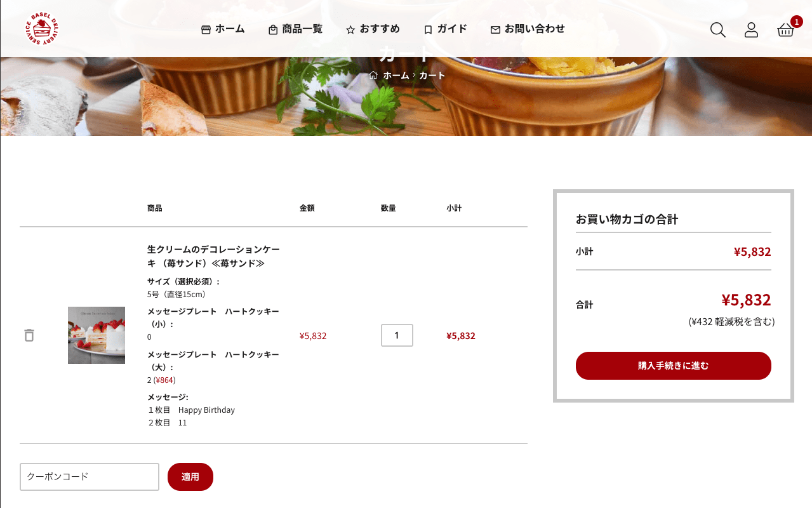Open the search magnifier icon
The image size is (812, 508).
(x=717, y=30)
